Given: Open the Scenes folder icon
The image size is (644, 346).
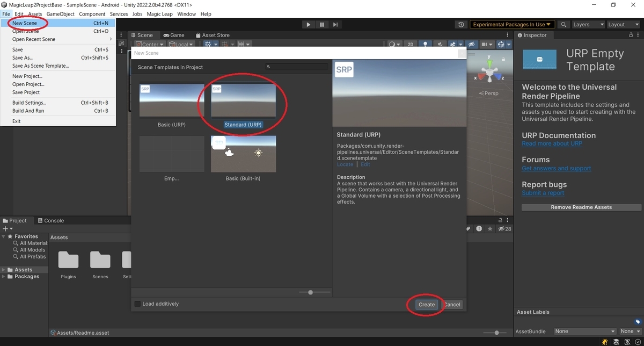Looking at the screenshot, I should (100, 260).
